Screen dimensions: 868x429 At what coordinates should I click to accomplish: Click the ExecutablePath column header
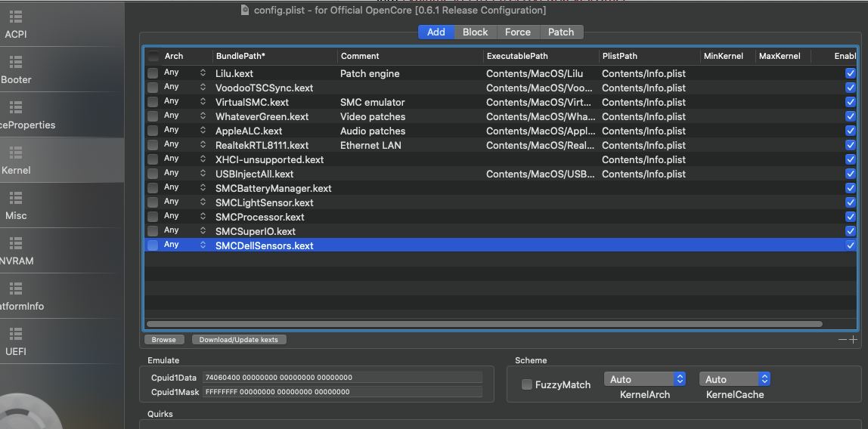[x=541, y=56]
